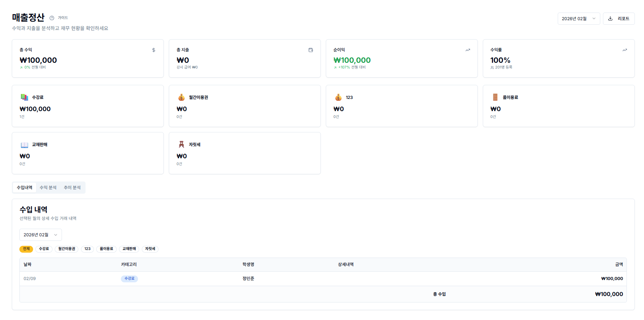
Task: Click the 02/09 정민준 income row
Action: pyautogui.click(x=323, y=279)
